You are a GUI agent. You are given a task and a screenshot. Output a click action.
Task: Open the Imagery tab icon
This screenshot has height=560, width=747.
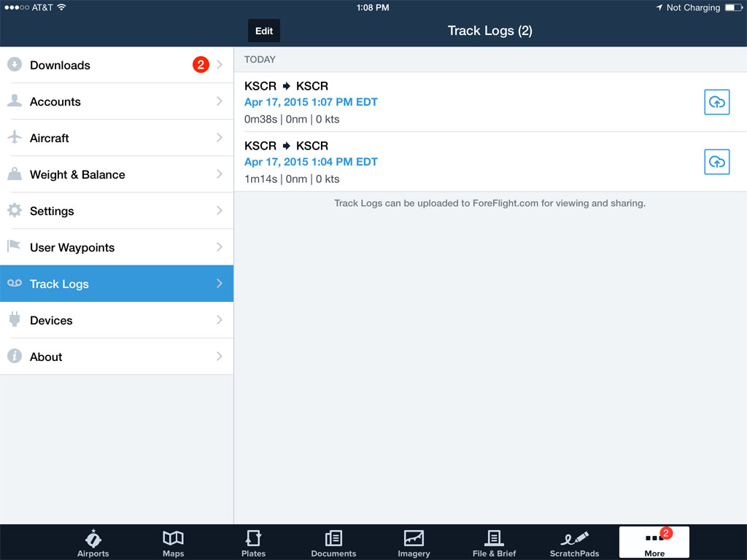click(414, 538)
